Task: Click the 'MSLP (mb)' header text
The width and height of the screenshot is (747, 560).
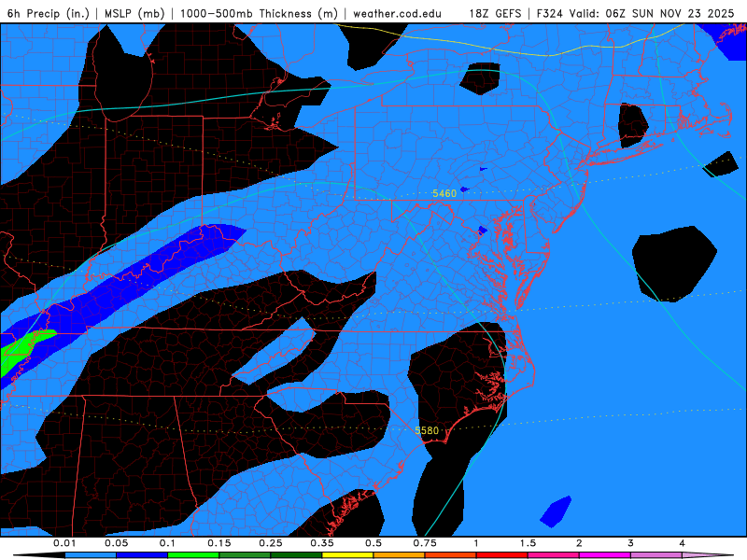Action: (x=134, y=13)
